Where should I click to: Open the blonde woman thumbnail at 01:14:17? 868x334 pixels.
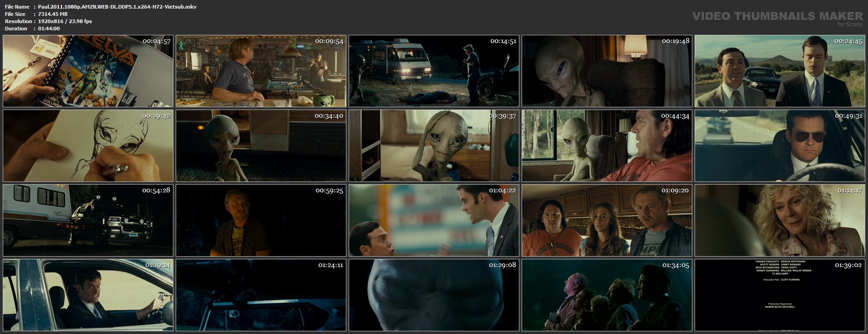[x=780, y=220]
